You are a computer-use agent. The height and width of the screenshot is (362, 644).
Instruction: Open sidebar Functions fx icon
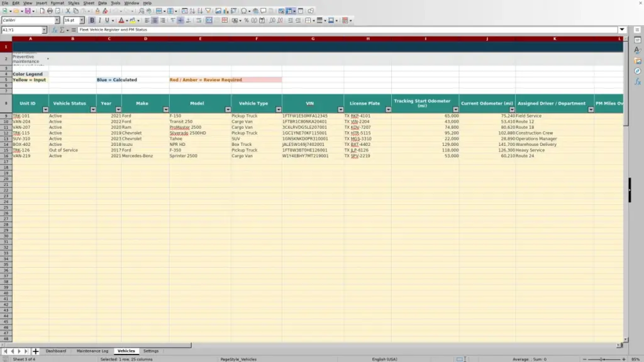click(638, 82)
